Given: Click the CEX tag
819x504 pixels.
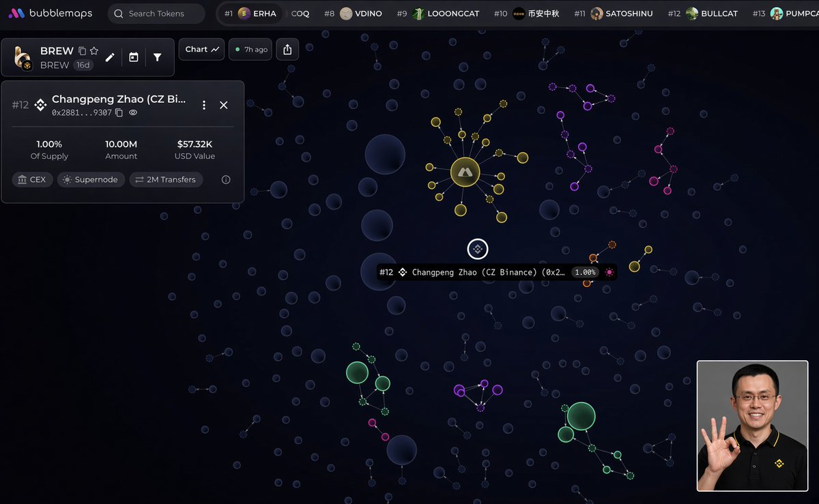Looking at the screenshot, I should 32,179.
